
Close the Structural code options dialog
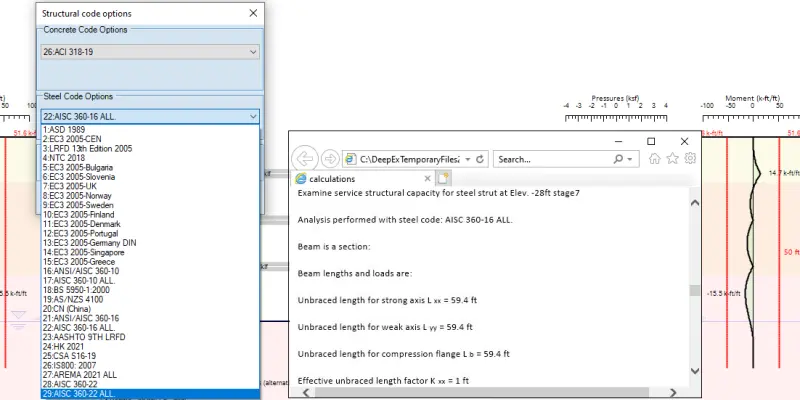[x=253, y=13]
